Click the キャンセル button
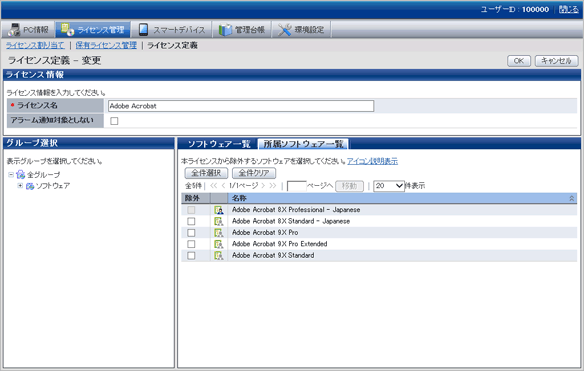Viewport: 584px width, 371px height. coord(556,61)
